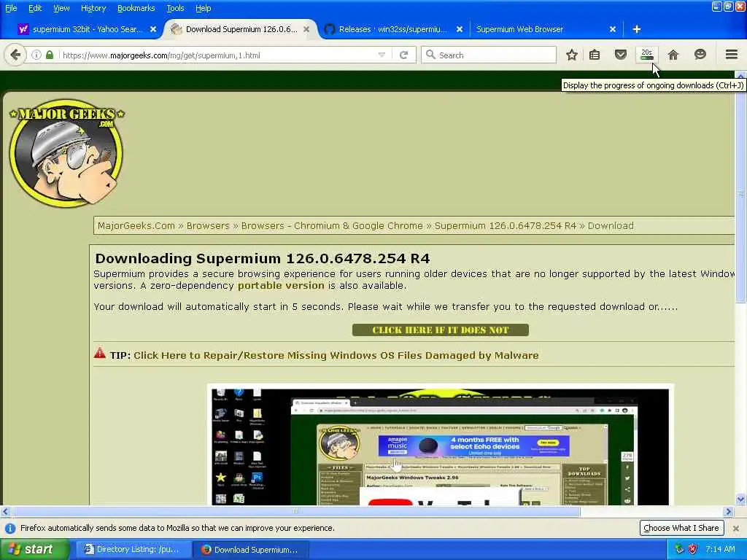Click Supermium 126.0.6478.254 R4 breadcrumb link
Screen dimensions: 747x560
506,226
